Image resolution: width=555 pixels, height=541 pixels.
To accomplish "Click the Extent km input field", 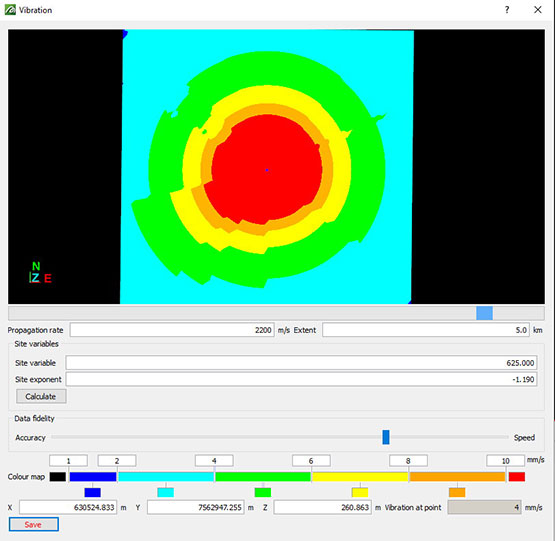I will (x=426, y=330).
